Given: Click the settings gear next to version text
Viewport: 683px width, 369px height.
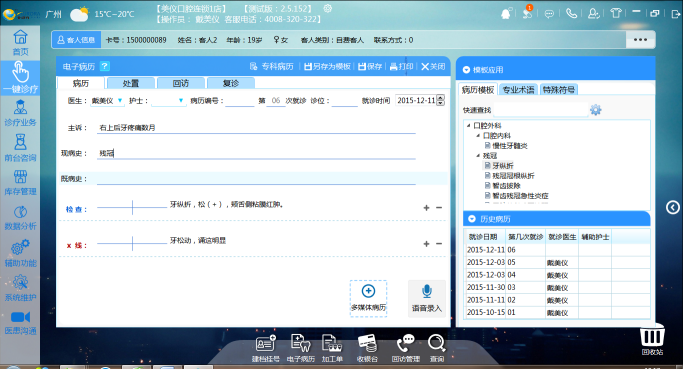Looking at the screenshot, I should pyautogui.click(x=328, y=8).
